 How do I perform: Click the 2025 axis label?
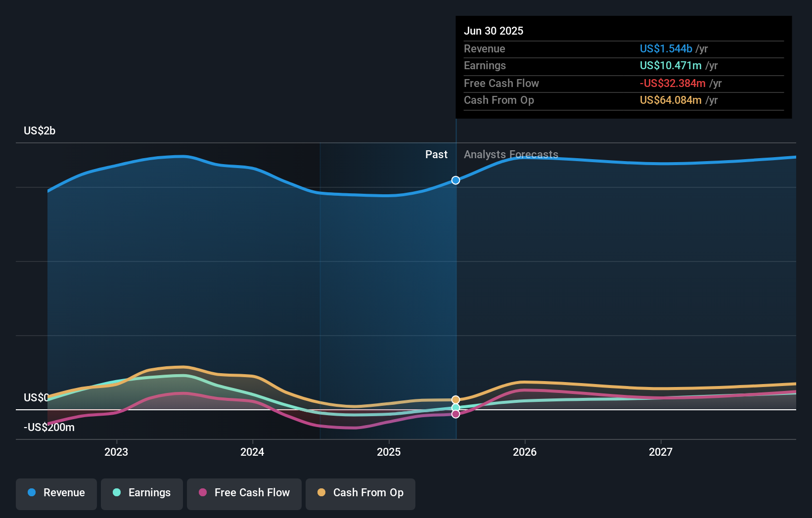coord(389,451)
